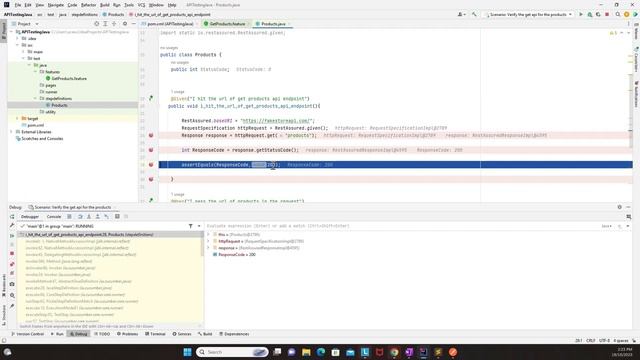The height and width of the screenshot is (360, 640).
Task: Select the Debugger tab
Action: coord(30,217)
